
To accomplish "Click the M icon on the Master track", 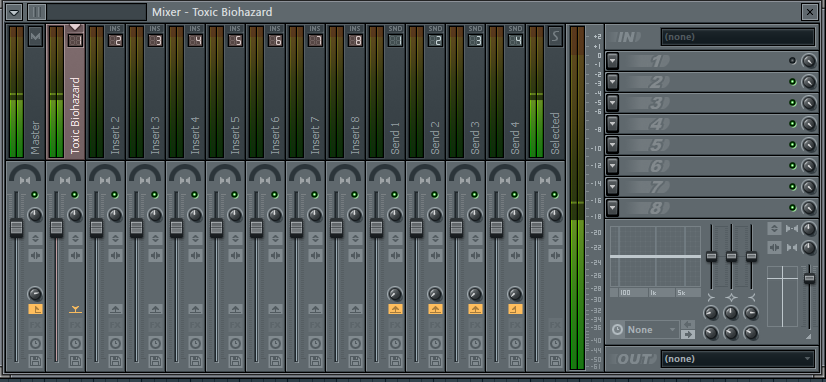I will coord(35,36).
